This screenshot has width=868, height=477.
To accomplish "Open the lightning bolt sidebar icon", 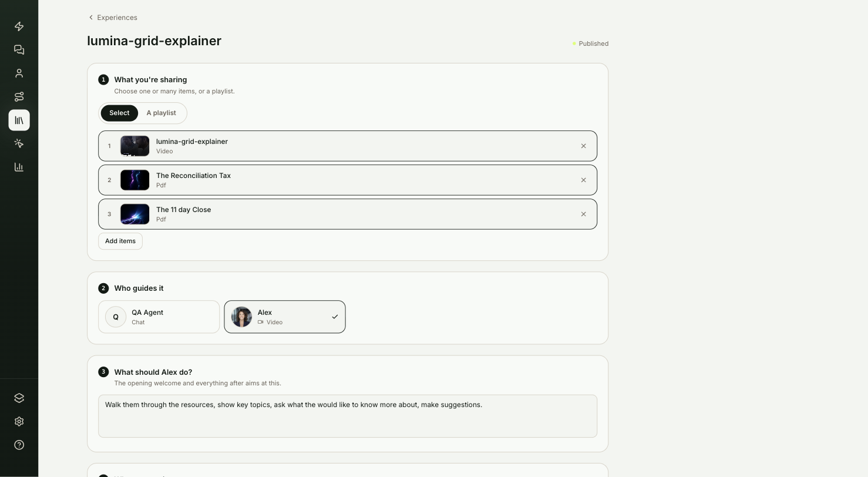I will [x=19, y=26].
